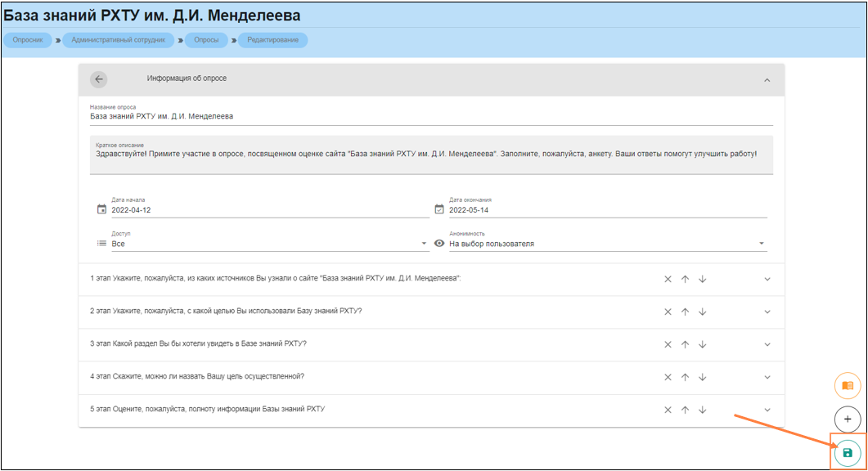The width and height of the screenshot is (868, 471).
Task: Open Административный сотрудник breadcrumb
Action: click(119, 40)
